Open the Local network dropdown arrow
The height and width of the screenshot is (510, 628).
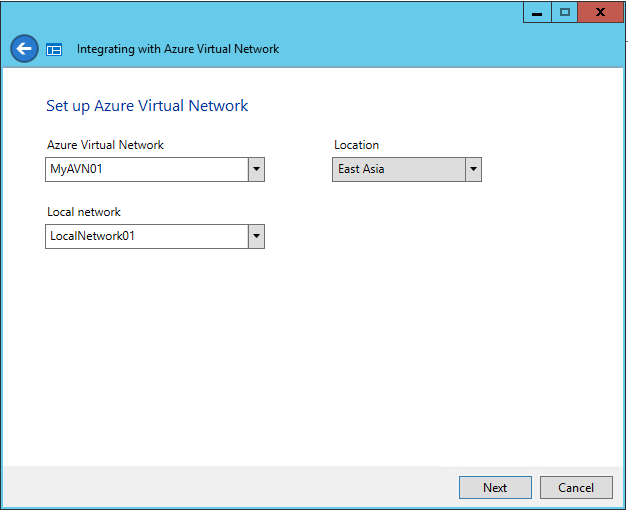coord(256,236)
